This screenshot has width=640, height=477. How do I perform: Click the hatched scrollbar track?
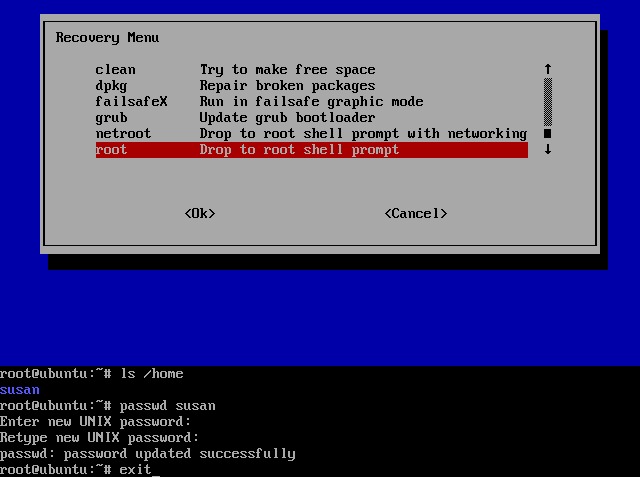[x=548, y=102]
